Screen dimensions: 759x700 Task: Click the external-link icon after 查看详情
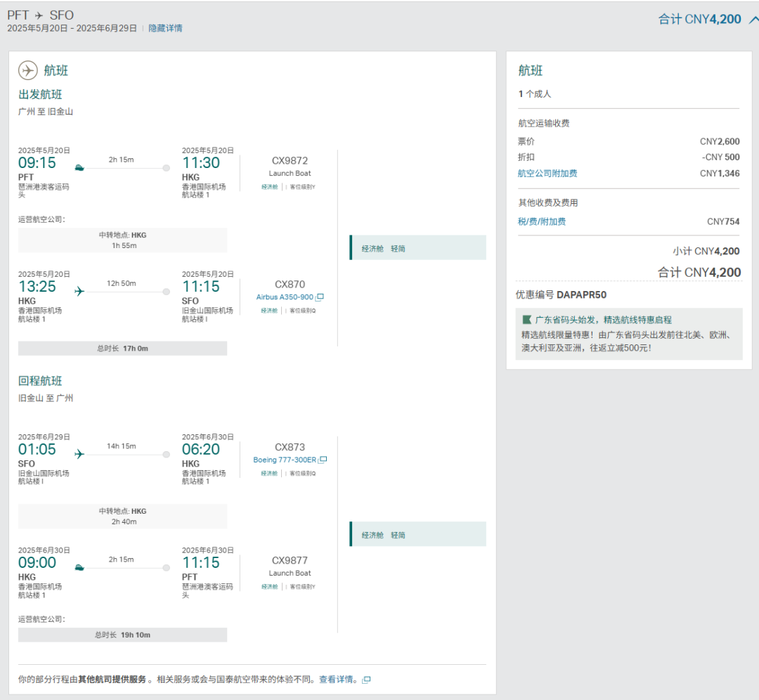point(366,680)
